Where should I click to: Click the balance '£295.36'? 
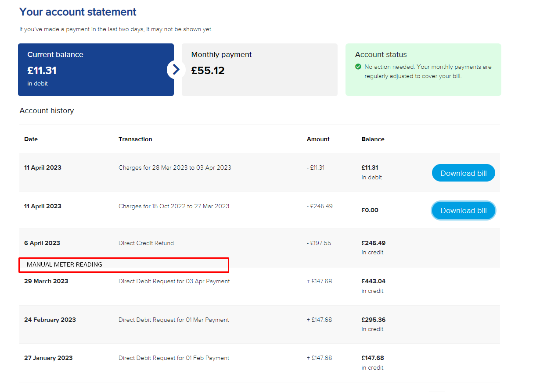374,320
